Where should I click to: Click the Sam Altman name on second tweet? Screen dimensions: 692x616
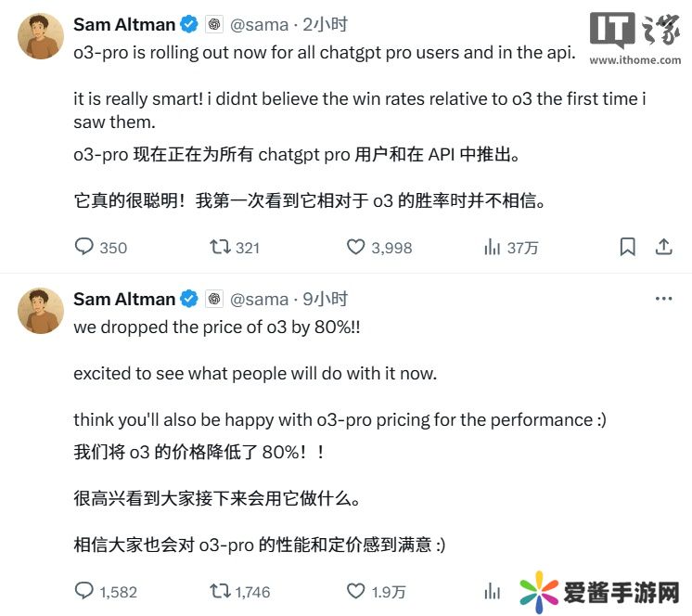[124, 299]
